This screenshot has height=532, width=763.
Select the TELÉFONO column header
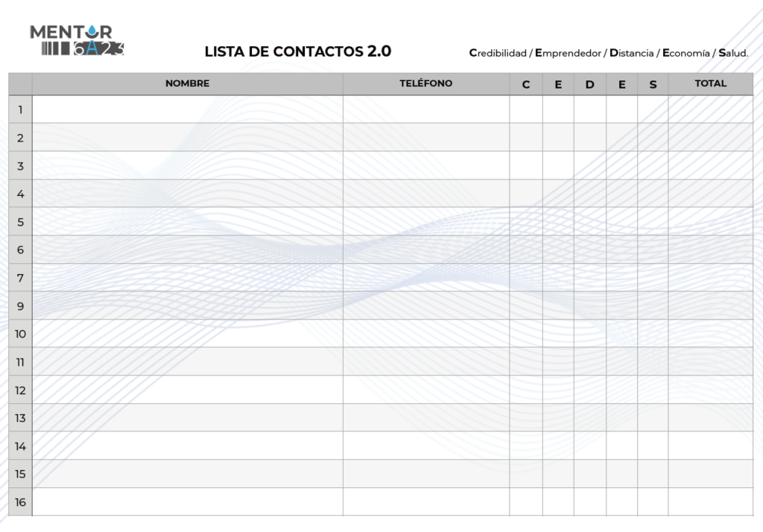[x=425, y=83]
